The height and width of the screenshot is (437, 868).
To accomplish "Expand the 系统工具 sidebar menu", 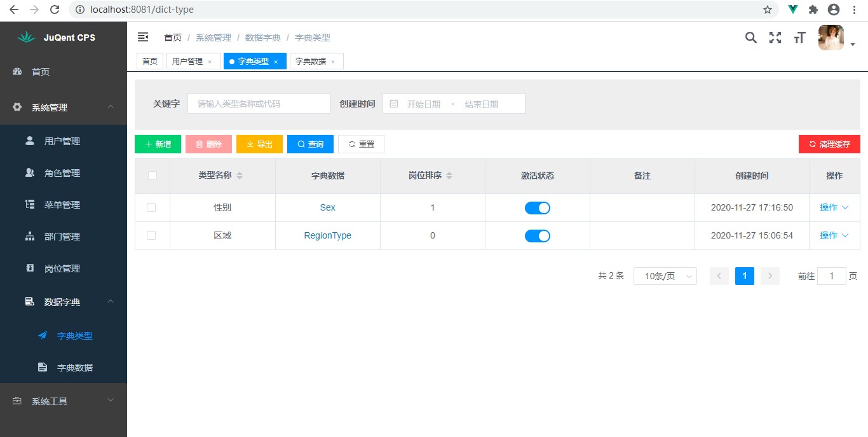I will [64, 401].
